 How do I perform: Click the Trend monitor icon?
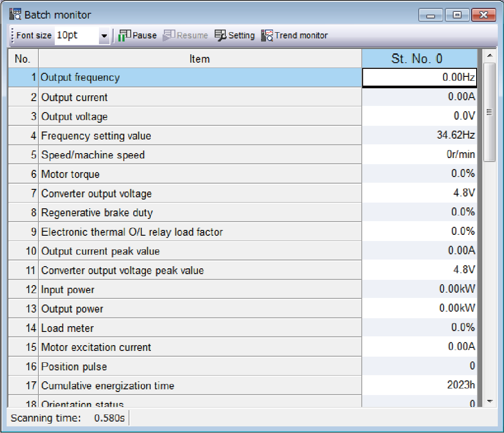pyautogui.click(x=267, y=35)
